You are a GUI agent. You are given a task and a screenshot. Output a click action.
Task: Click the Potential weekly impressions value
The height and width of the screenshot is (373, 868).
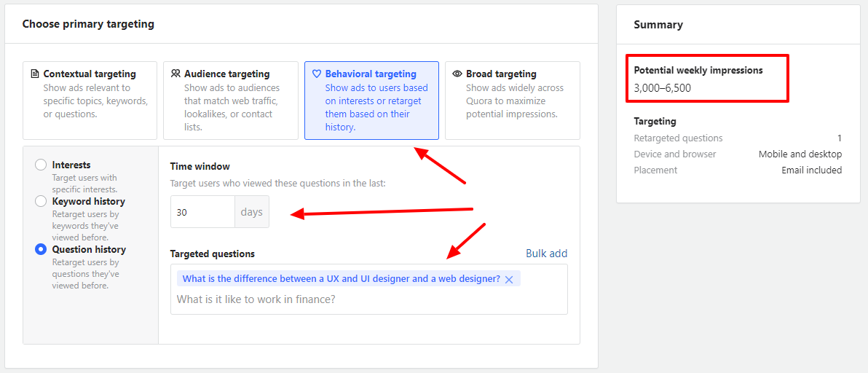(662, 88)
